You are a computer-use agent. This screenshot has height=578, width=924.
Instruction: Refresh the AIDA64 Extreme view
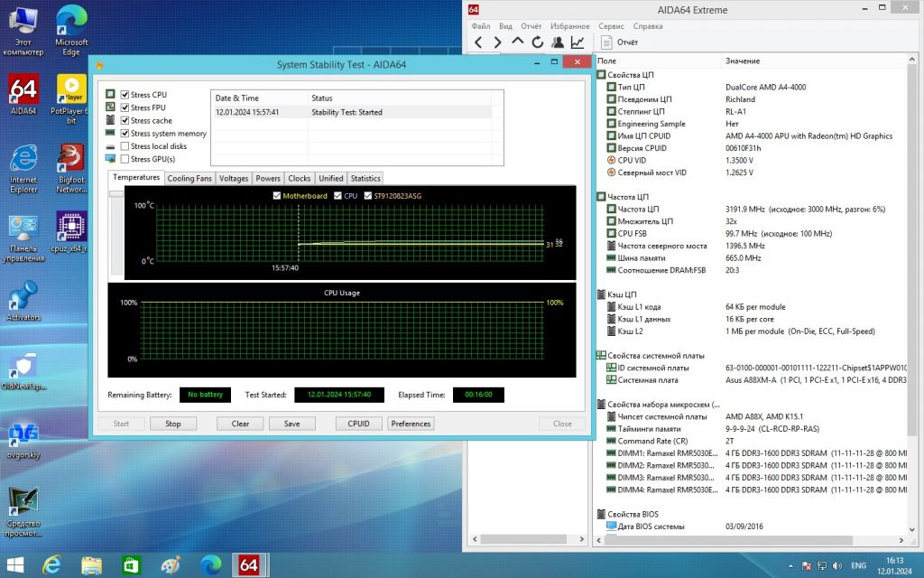[538, 42]
